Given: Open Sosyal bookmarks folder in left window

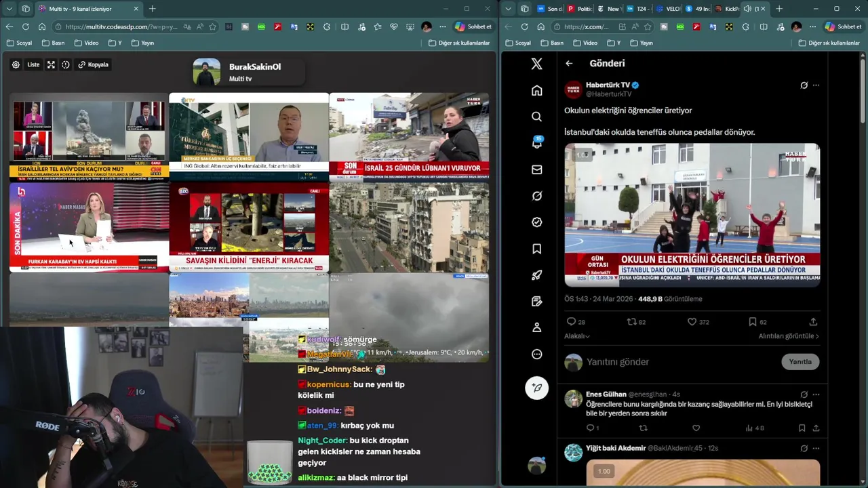Looking at the screenshot, I should tap(19, 43).
